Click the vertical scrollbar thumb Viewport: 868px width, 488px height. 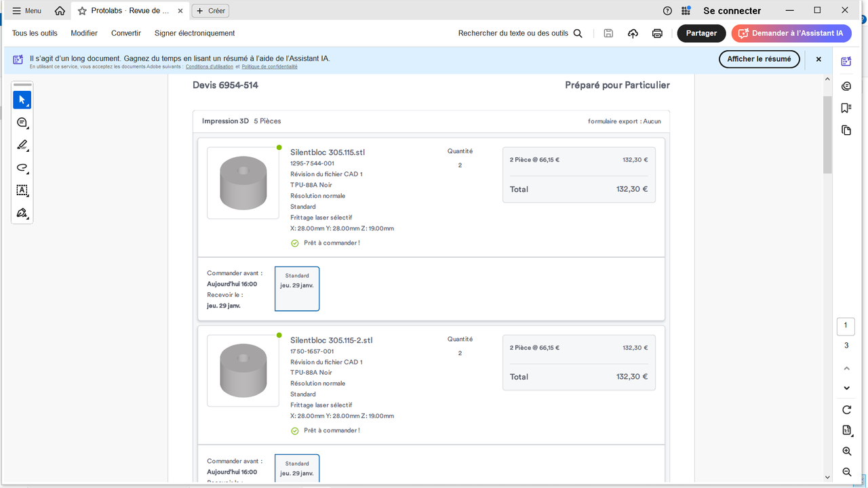pos(827,134)
